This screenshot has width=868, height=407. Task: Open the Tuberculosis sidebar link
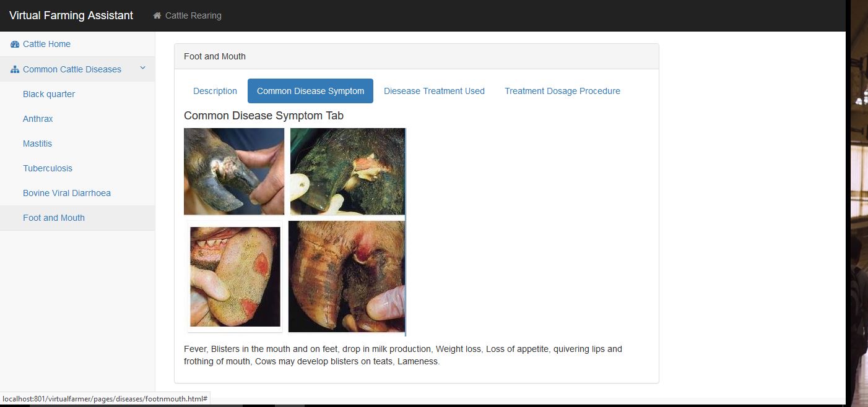(x=48, y=168)
